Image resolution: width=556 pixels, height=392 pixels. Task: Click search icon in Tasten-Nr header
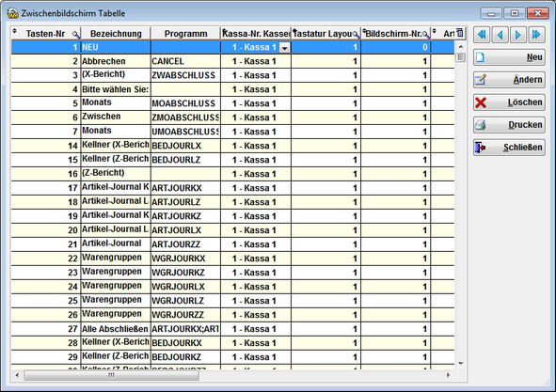[x=75, y=35]
